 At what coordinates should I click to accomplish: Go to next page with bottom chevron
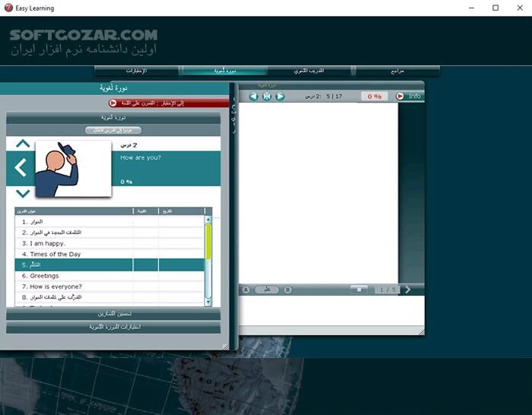tap(408, 290)
